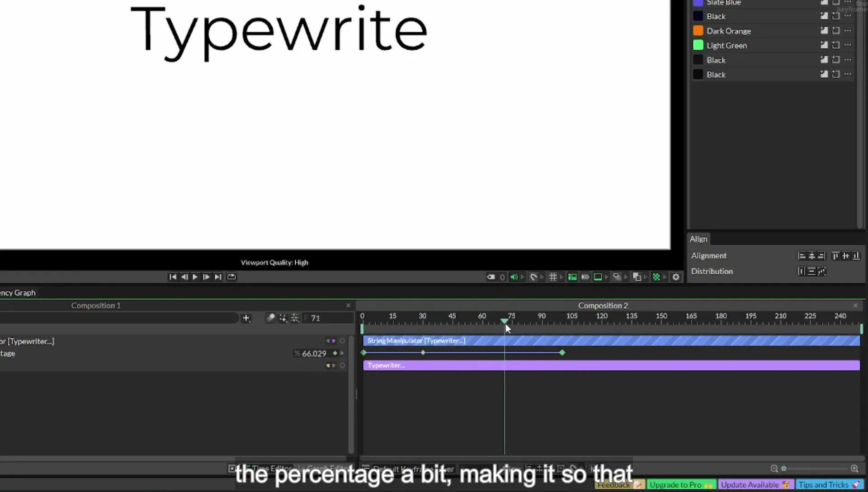Image resolution: width=868 pixels, height=492 pixels.
Task: Start playback with the play button
Action: [195, 277]
